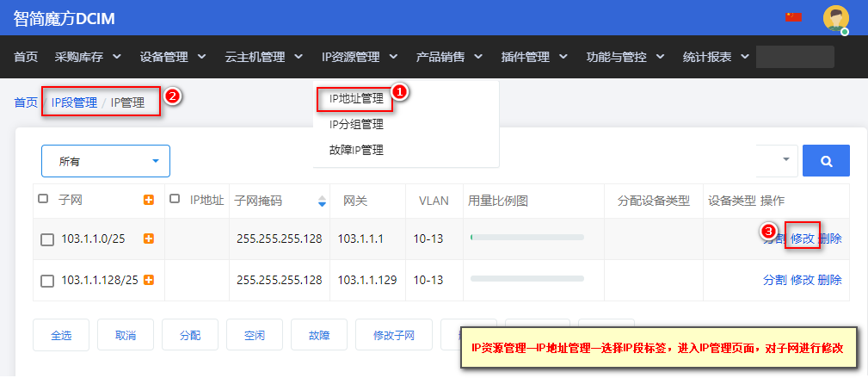Click orange plus in 子网 column header

pyautogui.click(x=148, y=200)
